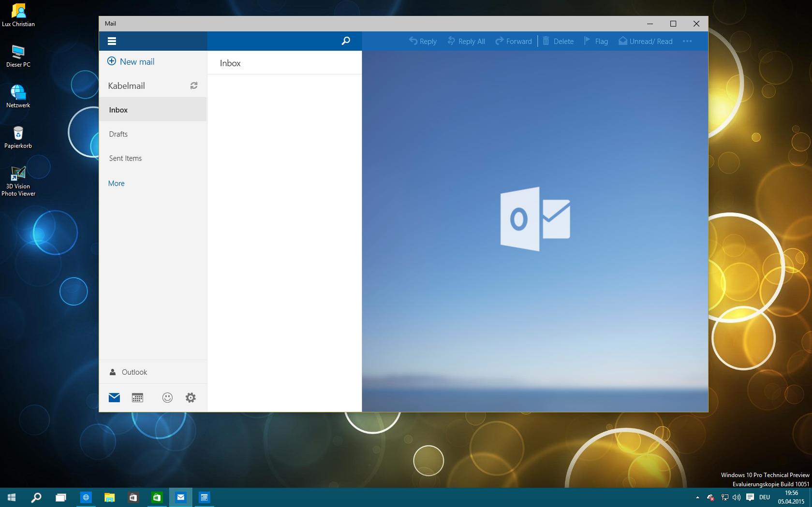Open more actions ellipsis menu
This screenshot has width=812, height=507.
pyautogui.click(x=687, y=41)
